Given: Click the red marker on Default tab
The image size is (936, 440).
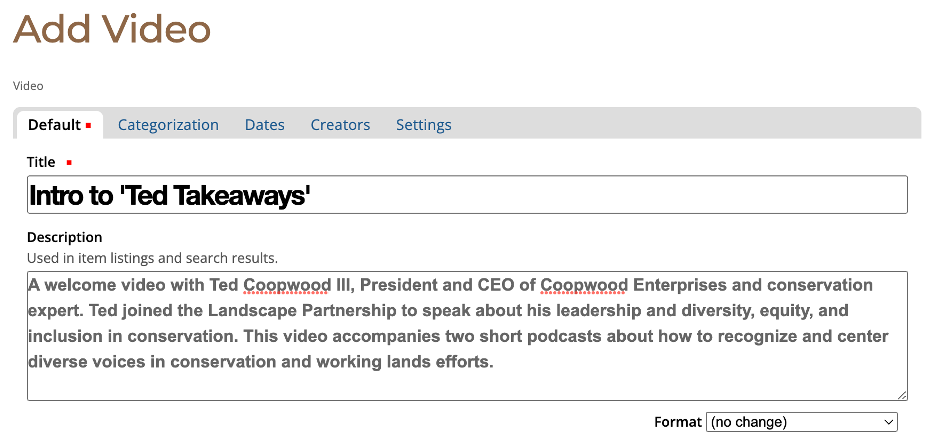Looking at the screenshot, I should pyautogui.click(x=89, y=126).
